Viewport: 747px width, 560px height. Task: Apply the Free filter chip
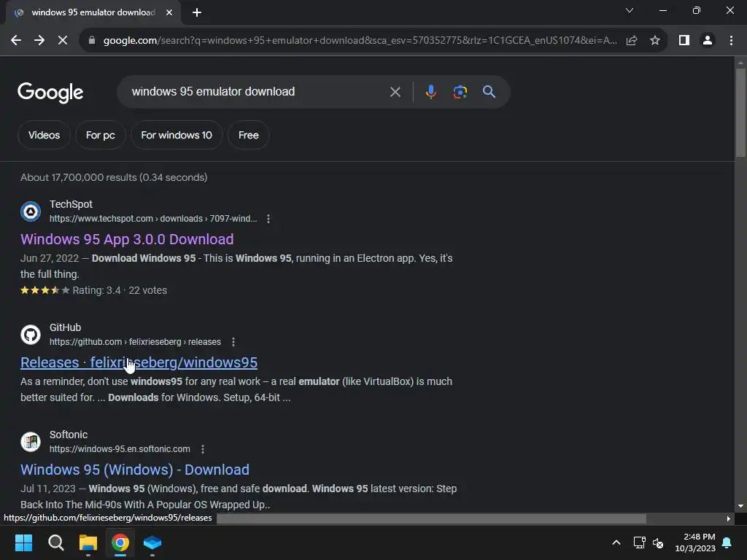249,135
